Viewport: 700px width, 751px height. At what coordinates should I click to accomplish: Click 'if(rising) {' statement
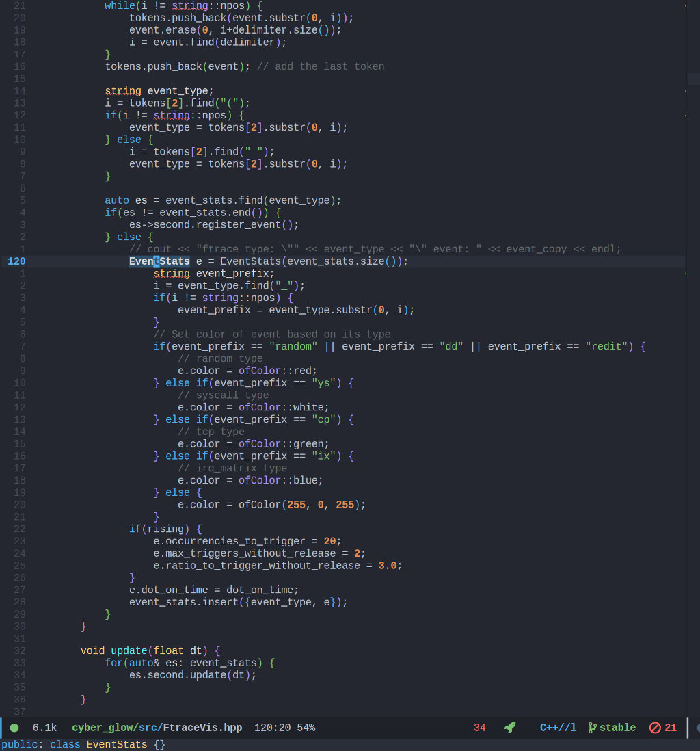coord(165,529)
